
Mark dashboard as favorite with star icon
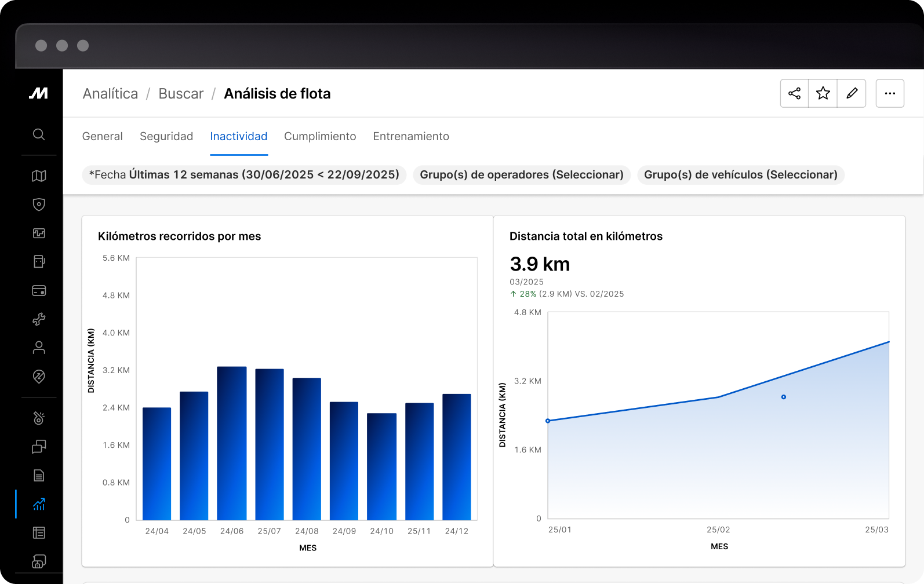pyautogui.click(x=823, y=93)
